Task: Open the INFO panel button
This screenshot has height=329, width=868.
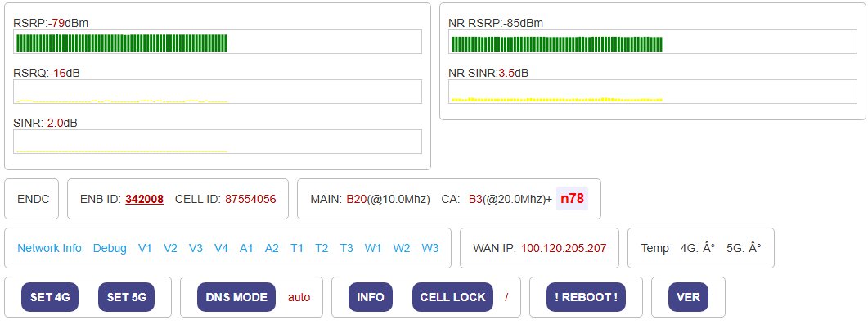Action: click(371, 297)
